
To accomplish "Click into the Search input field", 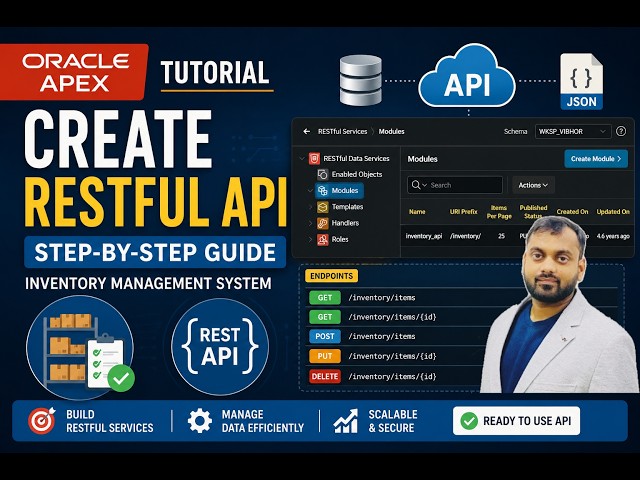I will [455, 185].
